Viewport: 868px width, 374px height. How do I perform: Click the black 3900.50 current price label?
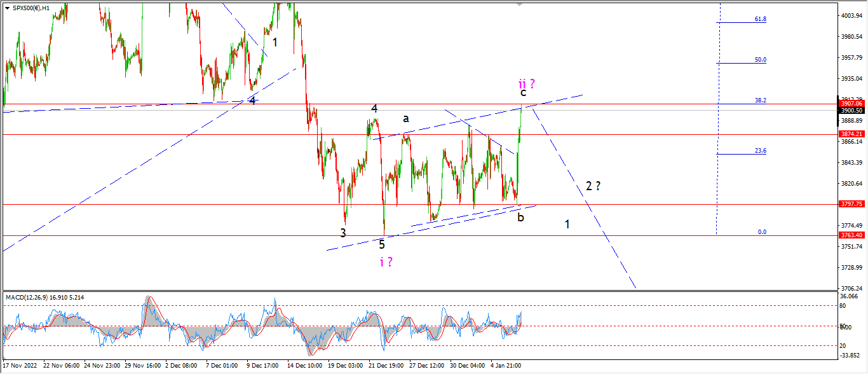[x=851, y=110]
